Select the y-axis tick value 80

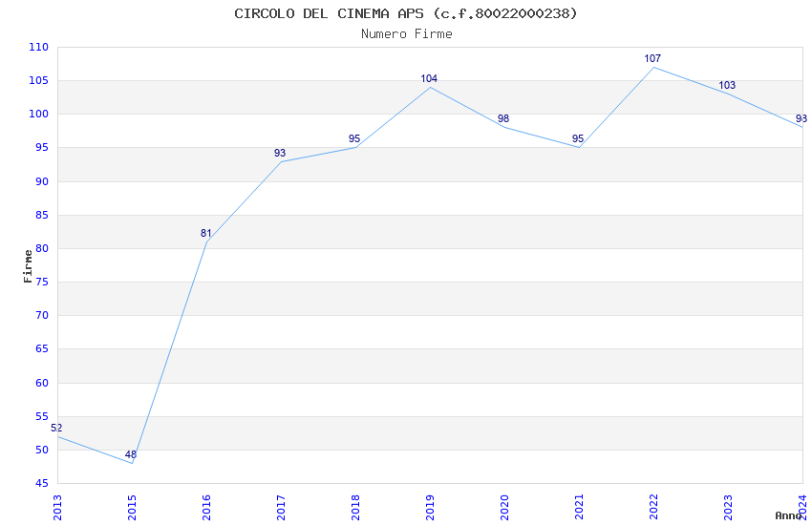pos(42,248)
